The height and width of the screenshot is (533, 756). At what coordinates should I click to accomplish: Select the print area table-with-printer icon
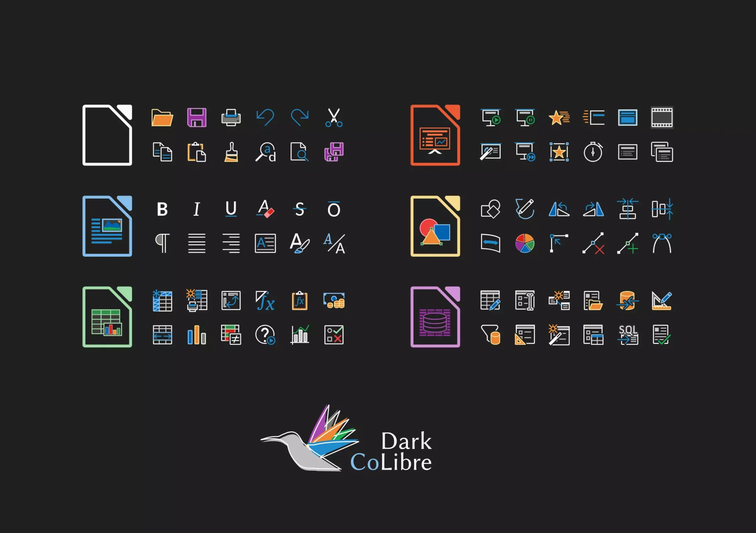[x=197, y=301]
